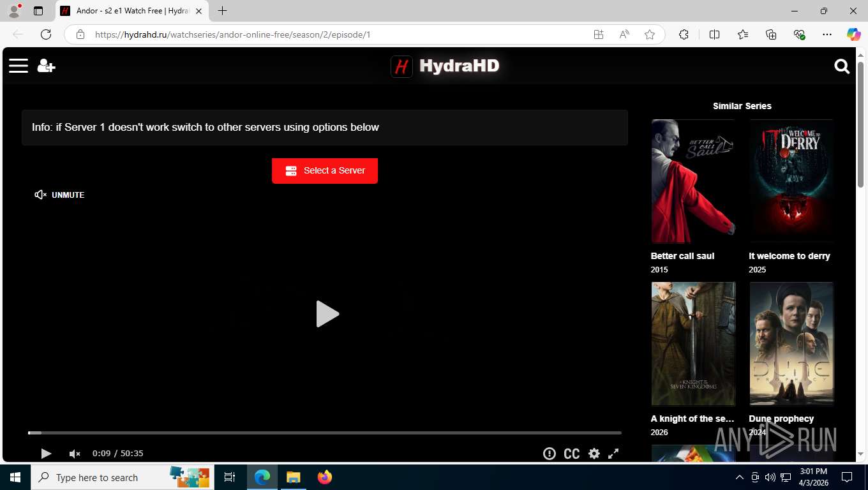Screen dimensions: 868x490
Task: Click the Better call saul title link
Action: point(682,256)
